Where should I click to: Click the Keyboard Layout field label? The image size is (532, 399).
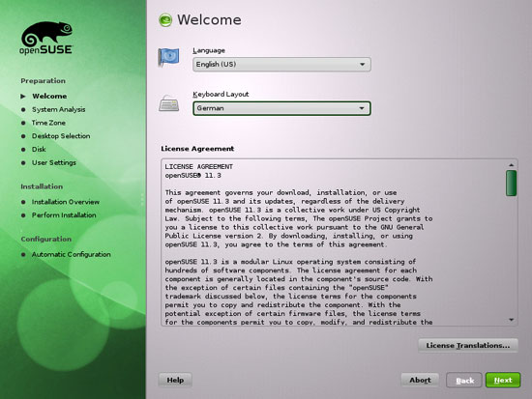point(221,95)
